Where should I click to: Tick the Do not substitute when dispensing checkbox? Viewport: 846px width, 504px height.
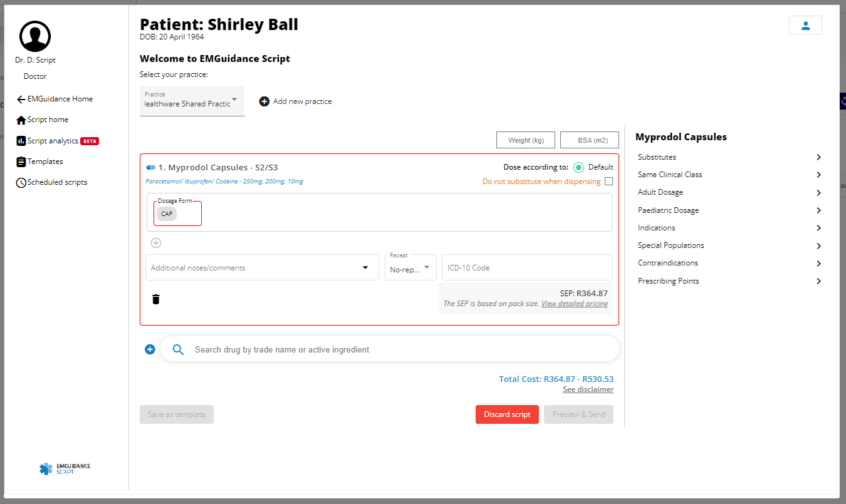(608, 182)
